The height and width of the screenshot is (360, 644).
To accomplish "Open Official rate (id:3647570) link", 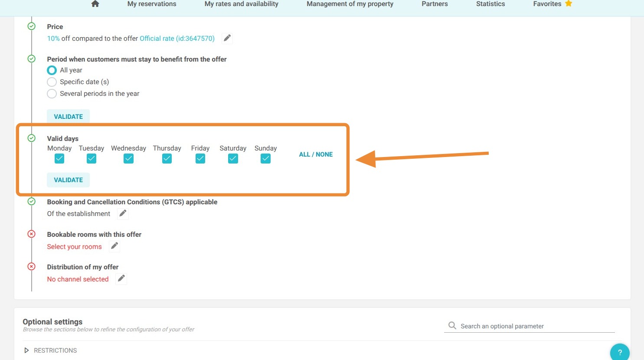I will tap(177, 39).
